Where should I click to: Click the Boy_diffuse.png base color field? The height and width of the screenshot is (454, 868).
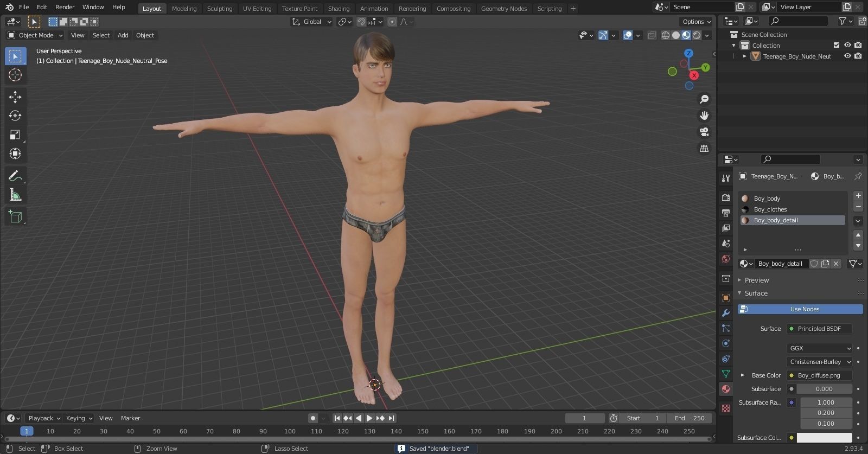pyautogui.click(x=819, y=375)
